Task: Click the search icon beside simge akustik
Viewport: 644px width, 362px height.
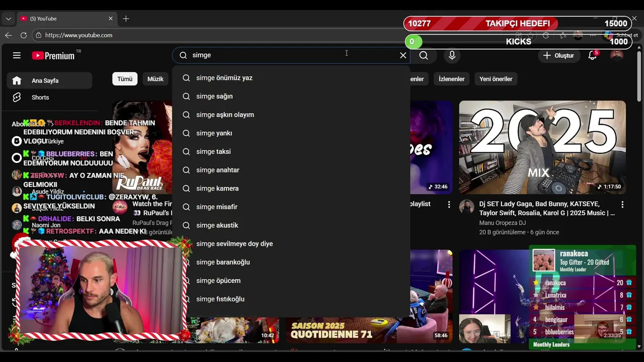Action: coord(186,225)
